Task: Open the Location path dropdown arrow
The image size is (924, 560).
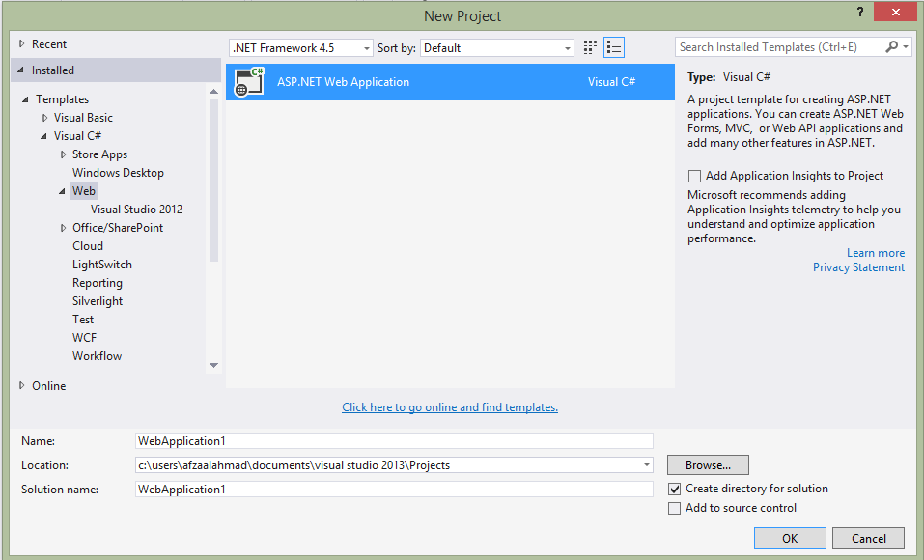Action: pos(647,465)
